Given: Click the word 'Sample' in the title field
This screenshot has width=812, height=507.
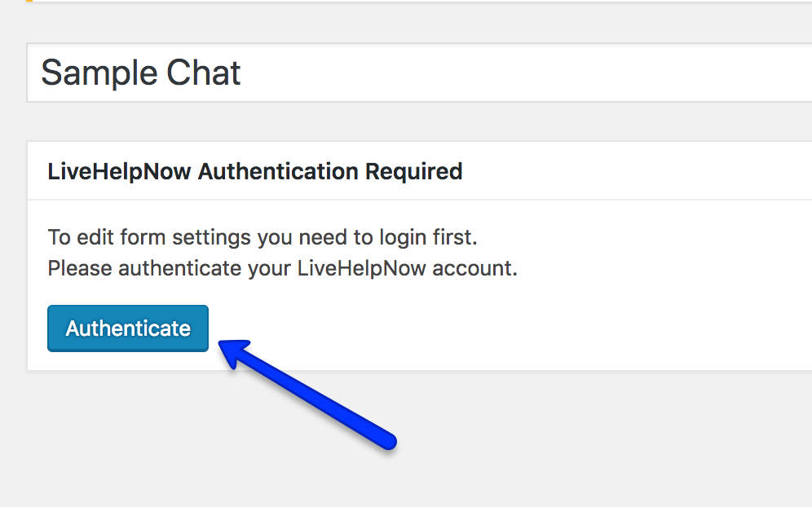Looking at the screenshot, I should [x=99, y=73].
